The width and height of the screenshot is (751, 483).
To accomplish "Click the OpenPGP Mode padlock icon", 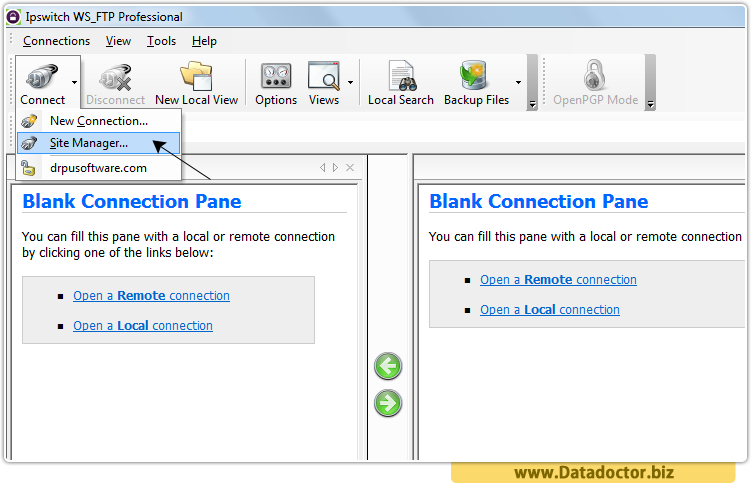I will pyautogui.click(x=595, y=75).
